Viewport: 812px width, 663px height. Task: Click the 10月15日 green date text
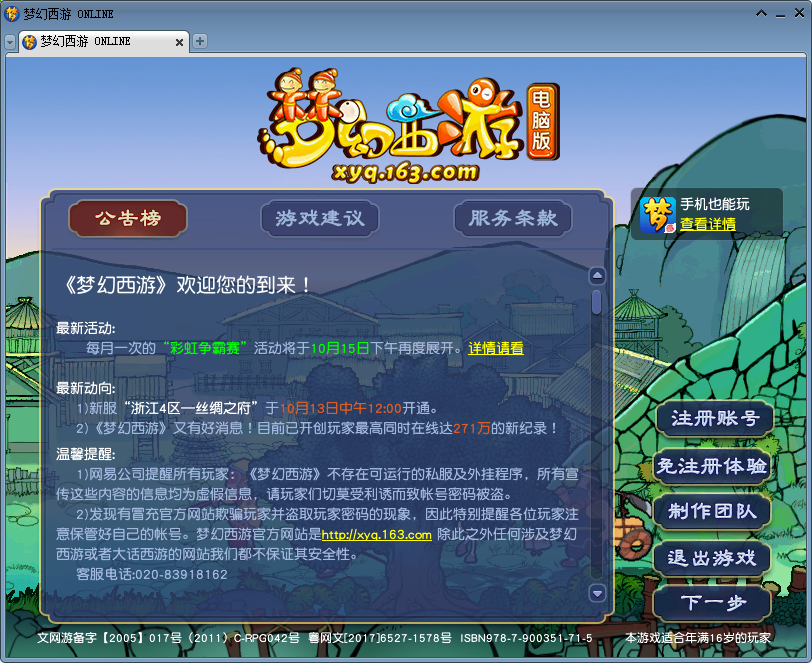pyautogui.click(x=339, y=348)
